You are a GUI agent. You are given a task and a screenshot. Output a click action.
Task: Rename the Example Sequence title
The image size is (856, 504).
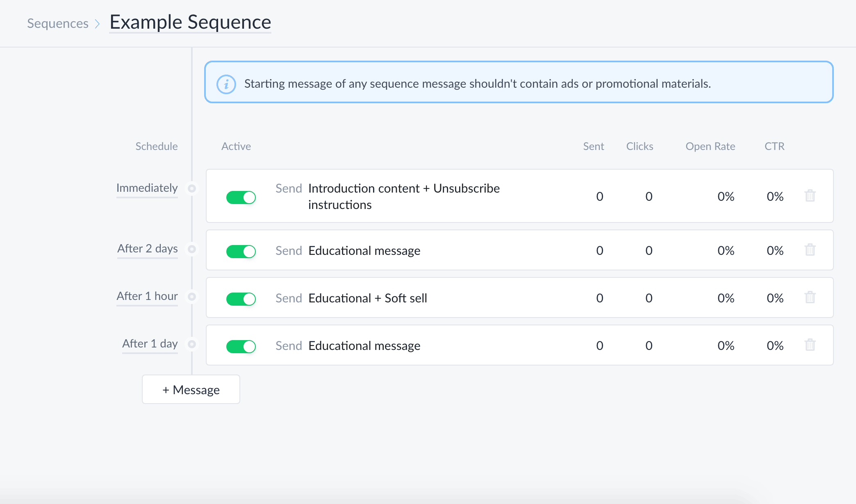click(190, 22)
